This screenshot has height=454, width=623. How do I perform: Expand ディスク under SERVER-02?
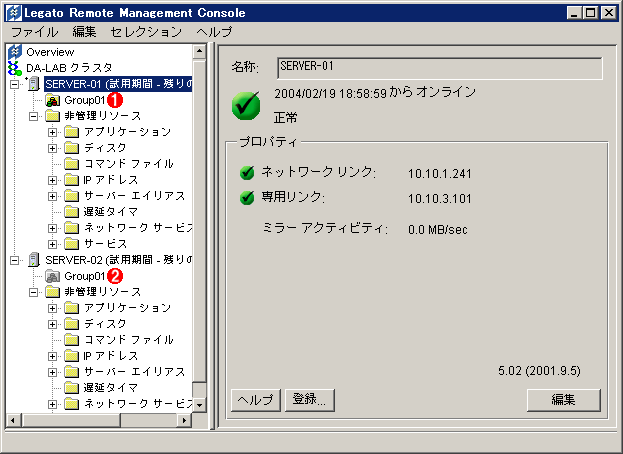tap(52, 325)
